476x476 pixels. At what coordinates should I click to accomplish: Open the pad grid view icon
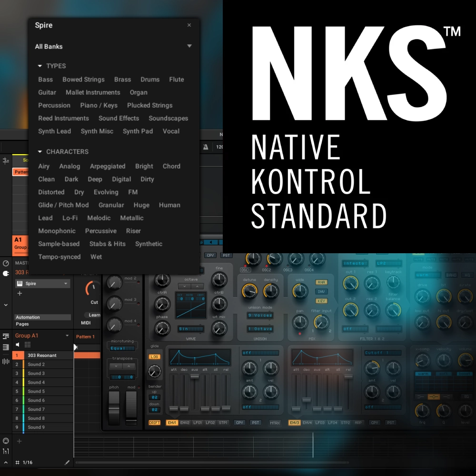click(28, 345)
